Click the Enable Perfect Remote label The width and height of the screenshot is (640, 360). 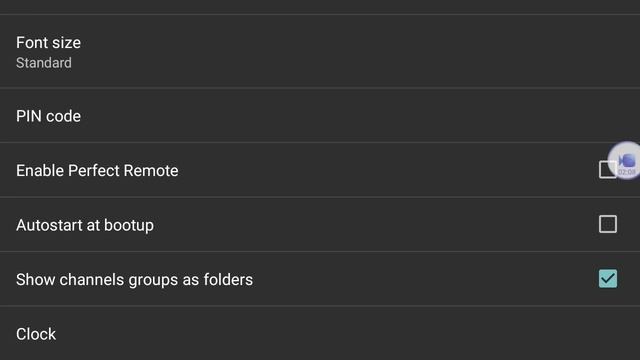[x=97, y=171]
